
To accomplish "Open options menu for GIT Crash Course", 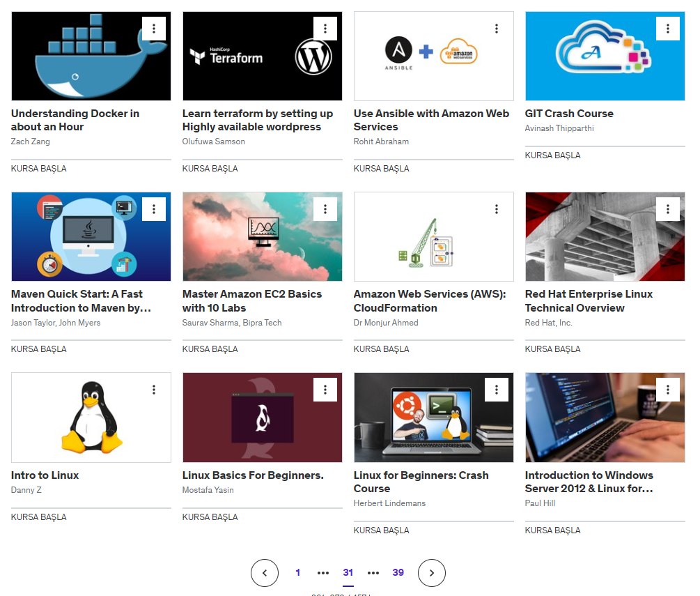I will (668, 29).
